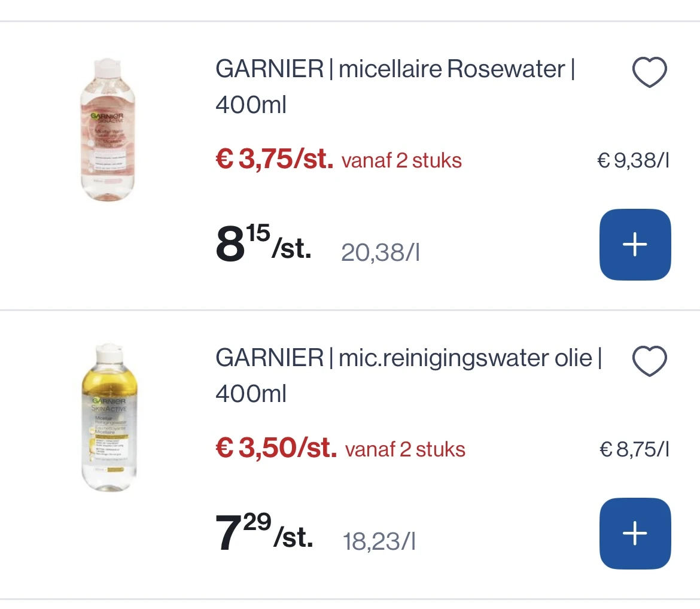The width and height of the screenshot is (700, 609).
Task: Tap the 400ml size under reinigingswater olie
Action: tap(251, 394)
